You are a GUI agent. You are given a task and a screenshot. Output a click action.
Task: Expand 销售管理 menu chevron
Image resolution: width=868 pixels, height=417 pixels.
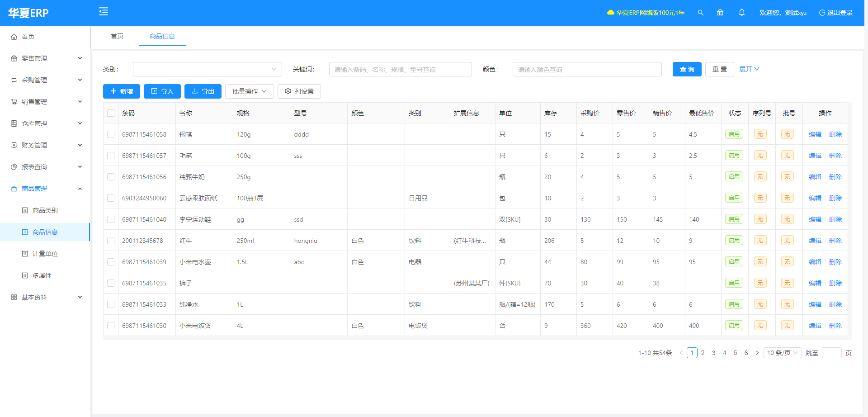(80, 102)
